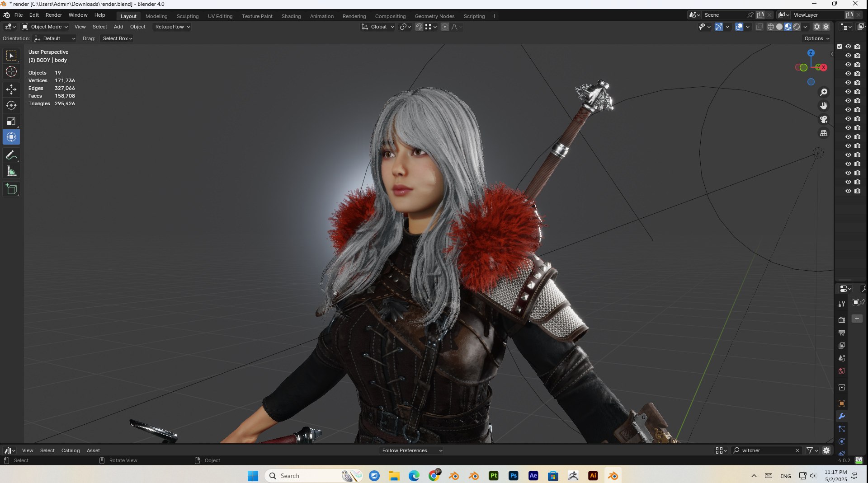
Task: Click the pan hand viewport gizmo
Action: (824, 106)
